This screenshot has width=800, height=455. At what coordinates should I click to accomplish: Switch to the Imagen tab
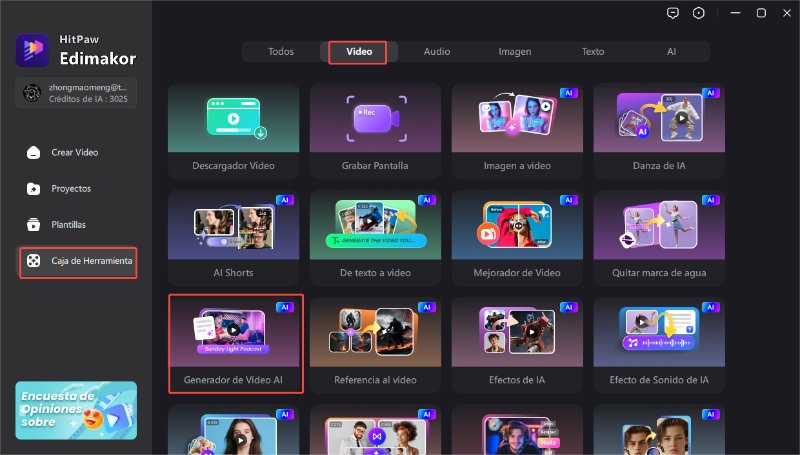tap(515, 51)
